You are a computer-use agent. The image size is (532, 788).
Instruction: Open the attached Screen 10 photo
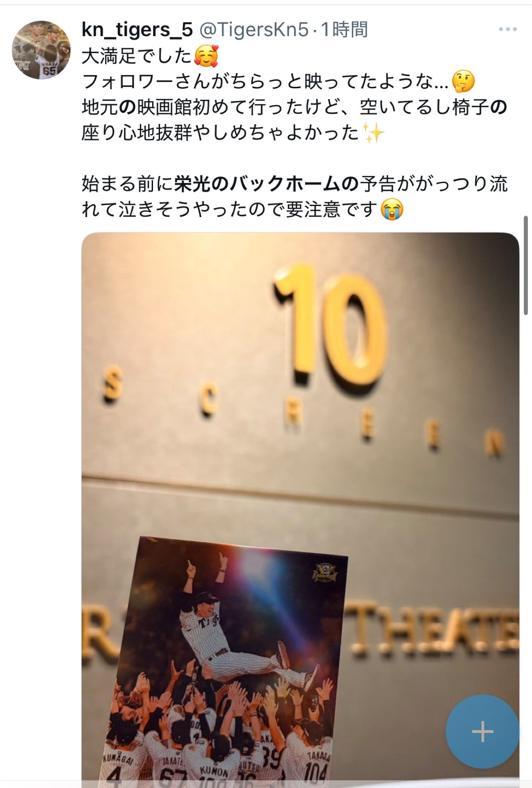pos(300,510)
